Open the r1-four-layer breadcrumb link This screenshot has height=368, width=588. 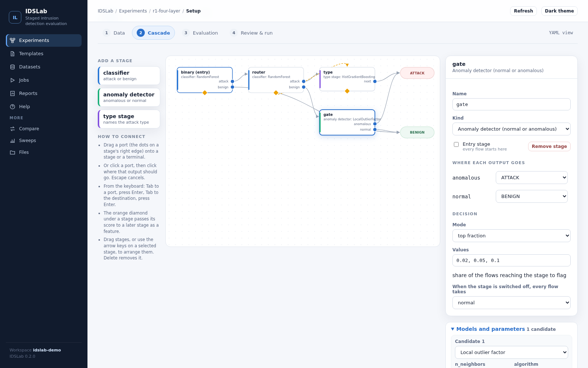[x=166, y=11]
